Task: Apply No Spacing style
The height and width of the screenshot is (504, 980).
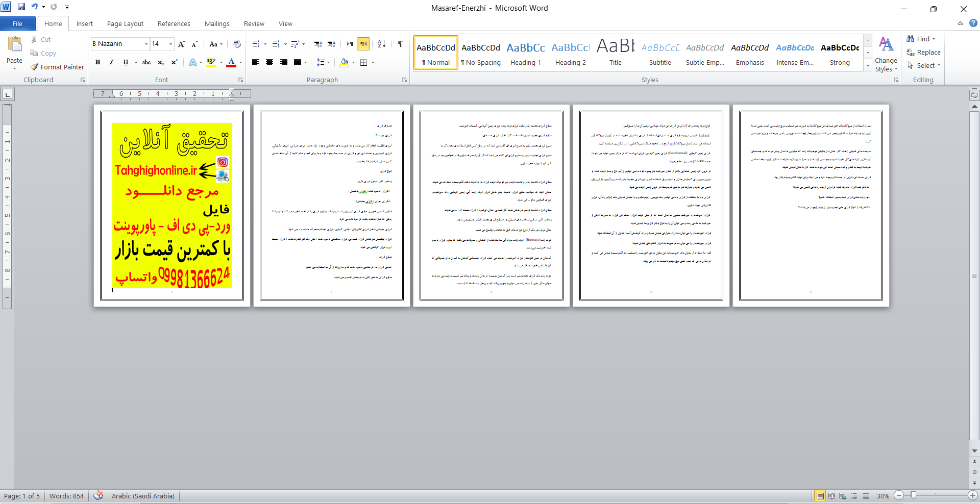Action: click(480, 53)
